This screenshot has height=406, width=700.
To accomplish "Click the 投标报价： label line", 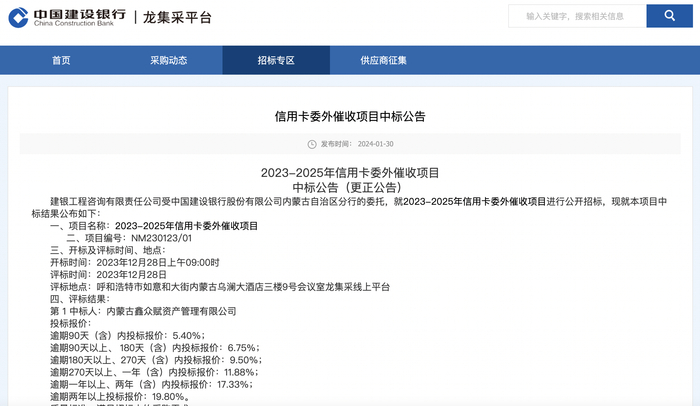I will click(71, 323).
